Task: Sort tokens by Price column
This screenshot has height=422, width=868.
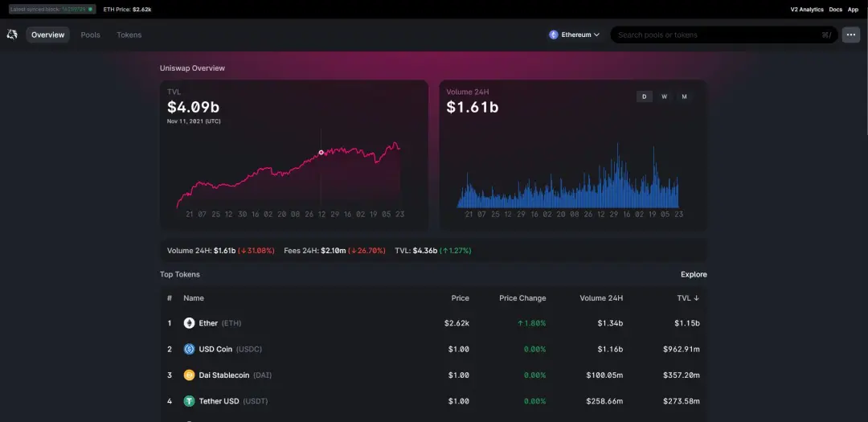Action: click(x=460, y=298)
